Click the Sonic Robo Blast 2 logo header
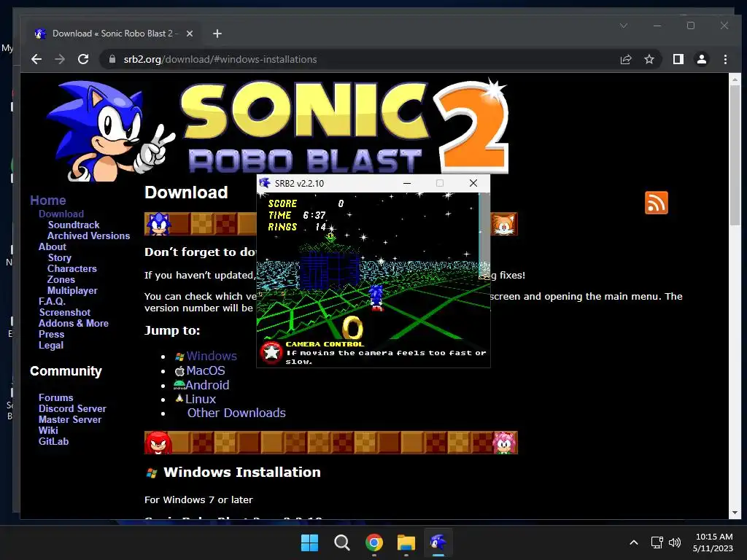Viewport: 747px width, 560px height. (279, 128)
